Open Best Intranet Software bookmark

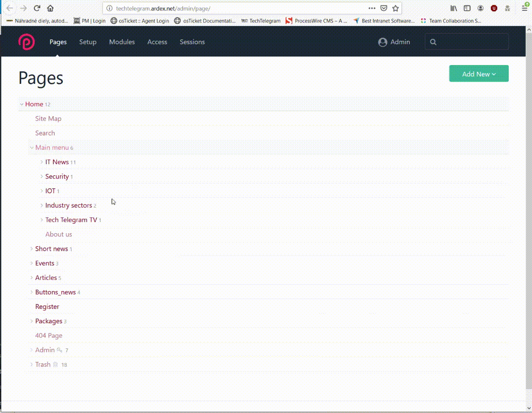pyautogui.click(x=384, y=21)
